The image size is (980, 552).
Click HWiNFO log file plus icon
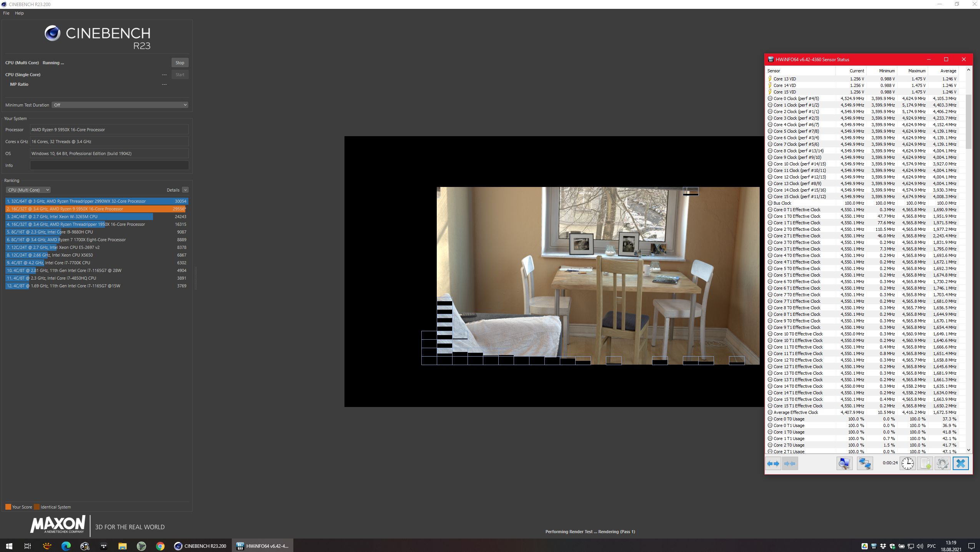coord(925,464)
